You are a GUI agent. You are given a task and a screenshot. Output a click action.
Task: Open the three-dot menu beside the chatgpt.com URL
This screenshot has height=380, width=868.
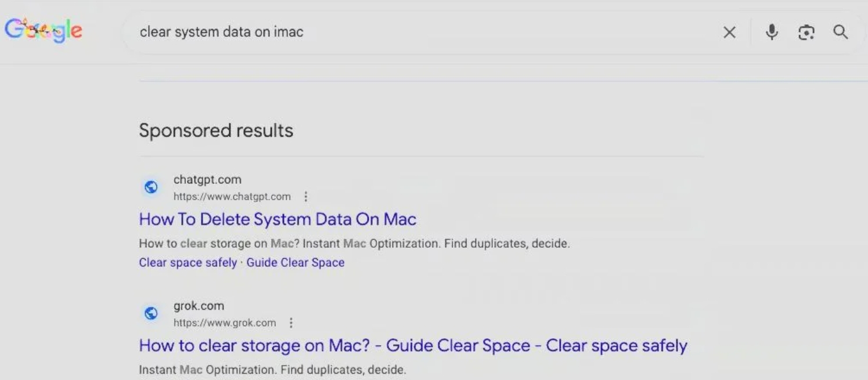point(306,197)
